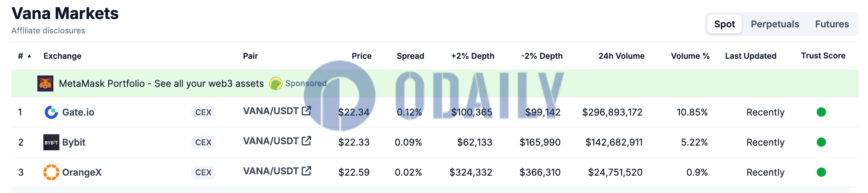Sort table by 24h Volume header

[621, 56]
